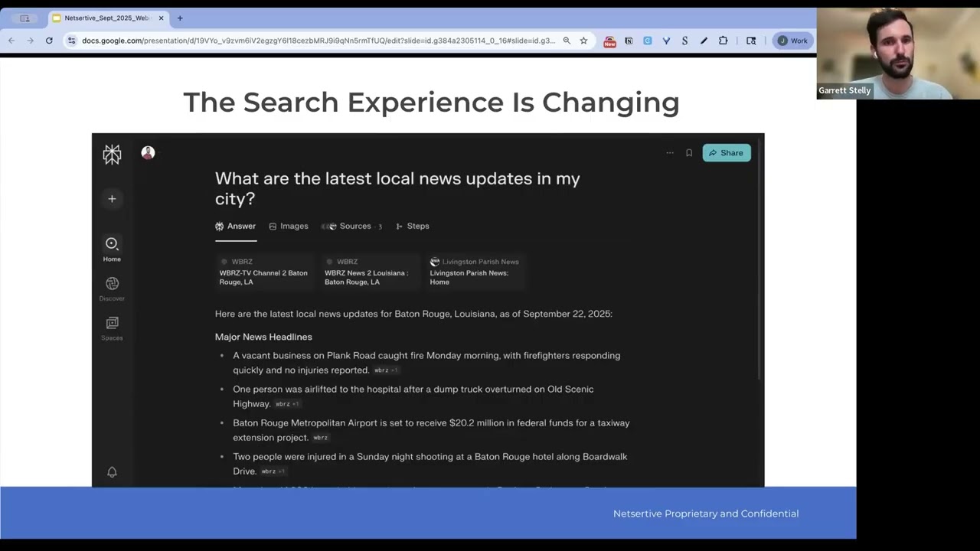Open a new browser tab with plus

tap(180, 18)
